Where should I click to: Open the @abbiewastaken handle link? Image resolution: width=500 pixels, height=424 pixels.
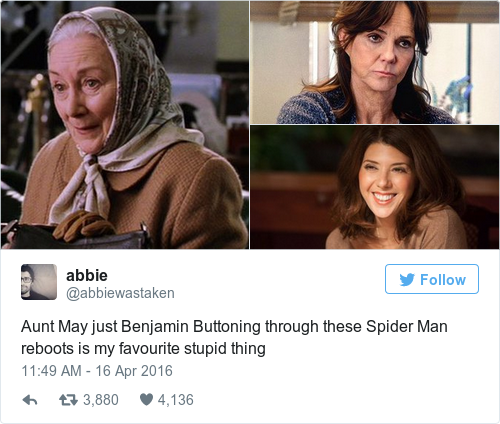tap(120, 293)
